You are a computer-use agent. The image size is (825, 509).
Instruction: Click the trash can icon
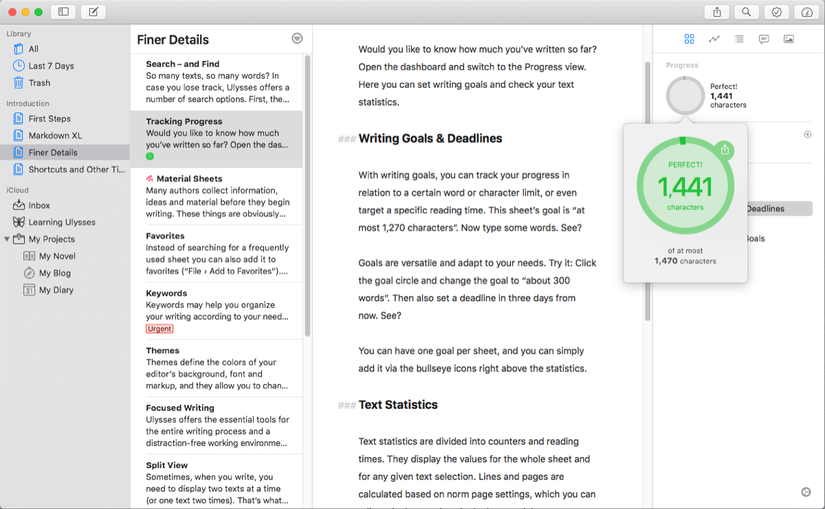coord(18,83)
